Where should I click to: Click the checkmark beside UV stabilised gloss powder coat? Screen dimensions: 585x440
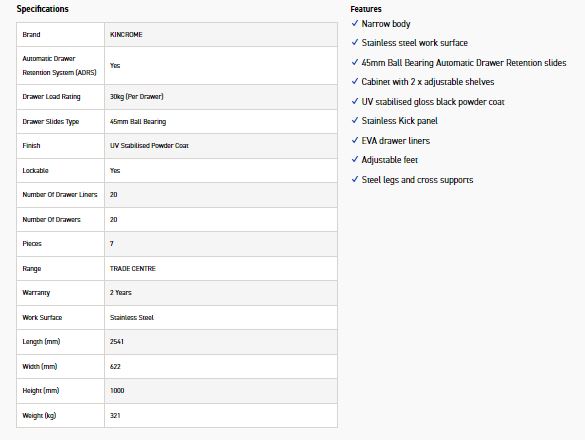355,101
